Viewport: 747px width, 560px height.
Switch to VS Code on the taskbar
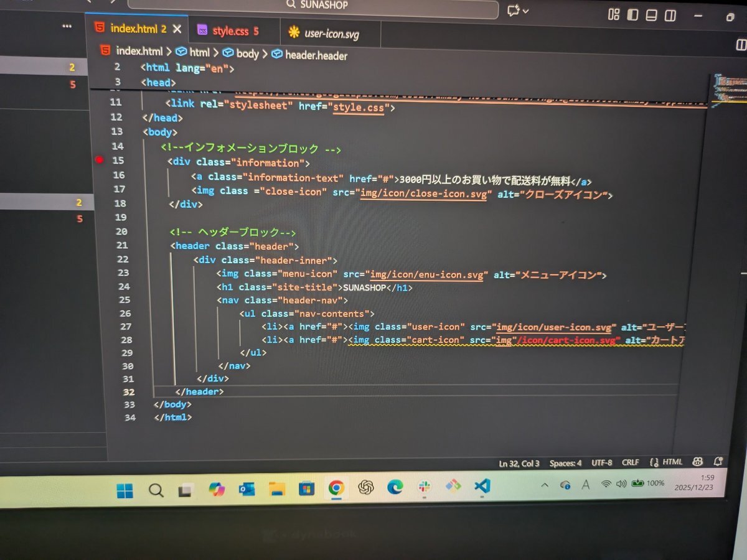[482, 485]
